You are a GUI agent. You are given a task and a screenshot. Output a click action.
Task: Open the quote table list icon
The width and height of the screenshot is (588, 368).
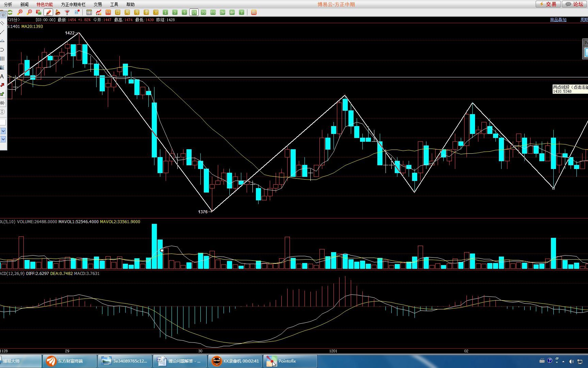click(x=89, y=12)
